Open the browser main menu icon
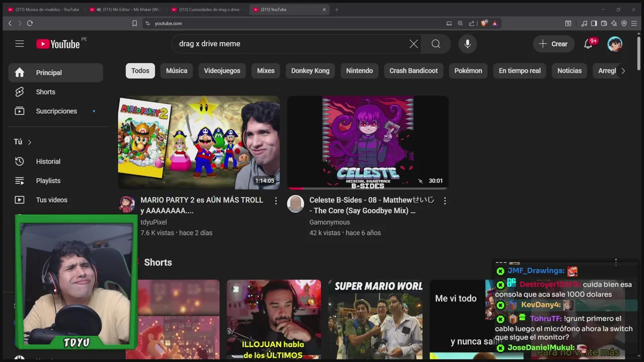644x362 pixels. pos(634,23)
